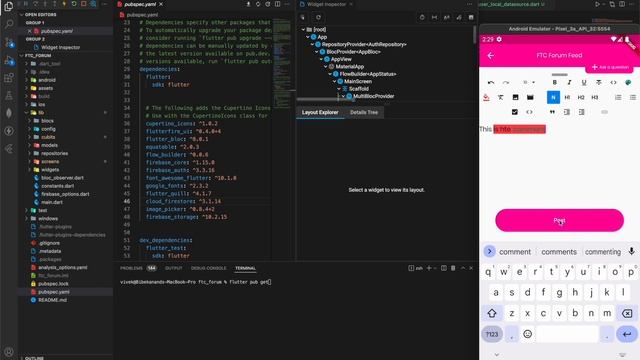Click hot reload lightning icon in debug toolbar
This screenshot has height=360, width=640.
click(64, 4)
